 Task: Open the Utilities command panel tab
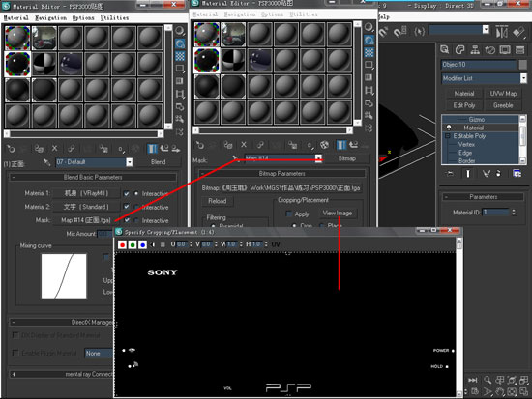[519, 50]
